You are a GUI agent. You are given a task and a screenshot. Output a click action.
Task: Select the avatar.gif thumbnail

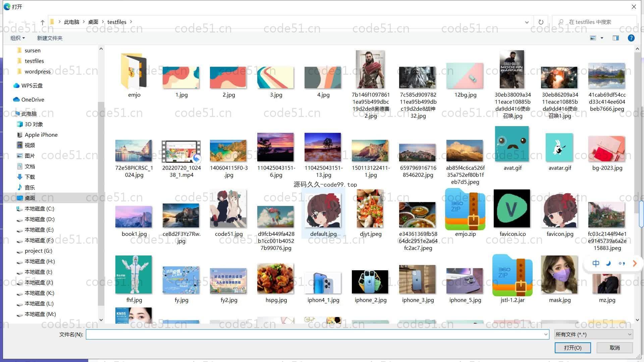pyautogui.click(x=559, y=147)
